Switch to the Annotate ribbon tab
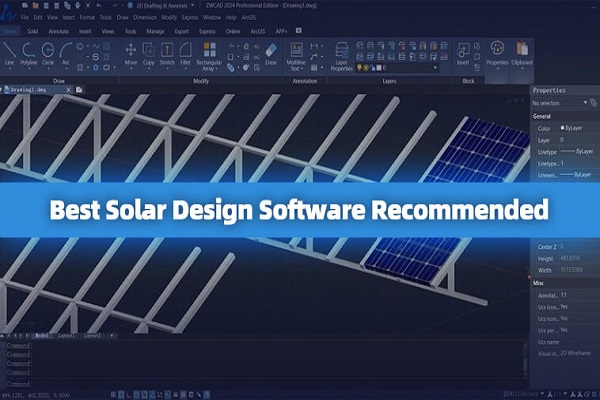This screenshot has width=600, height=400. [59, 31]
